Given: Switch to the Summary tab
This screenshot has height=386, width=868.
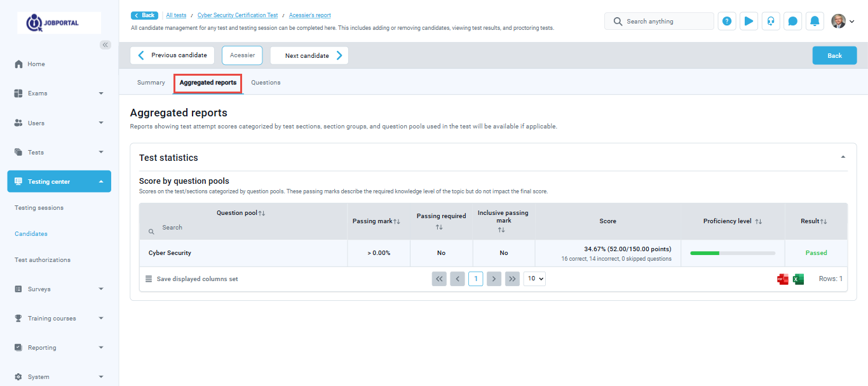Looking at the screenshot, I should pos(151,83).
